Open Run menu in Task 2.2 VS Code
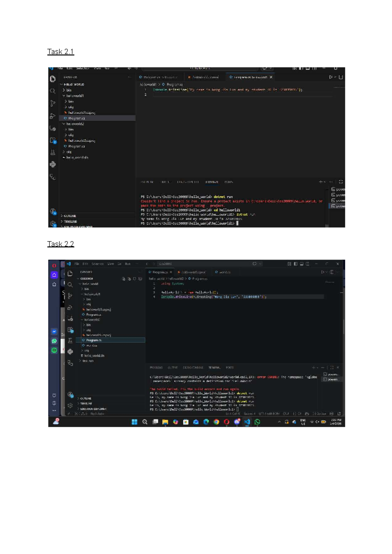Screen dimensions: 392x554 pyautogui.click(x=128, y=264)
